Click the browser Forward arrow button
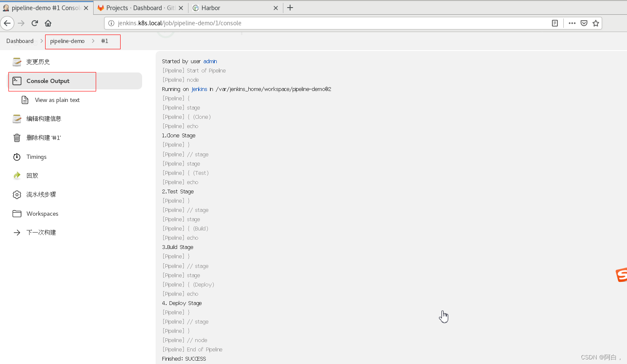 [x=21, y=23]
